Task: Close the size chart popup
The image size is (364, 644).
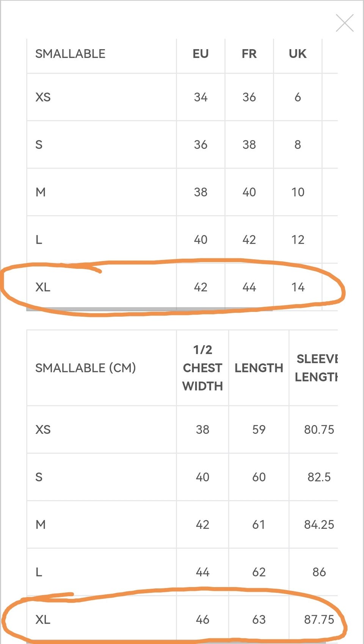Action: (x=344, y=23)
